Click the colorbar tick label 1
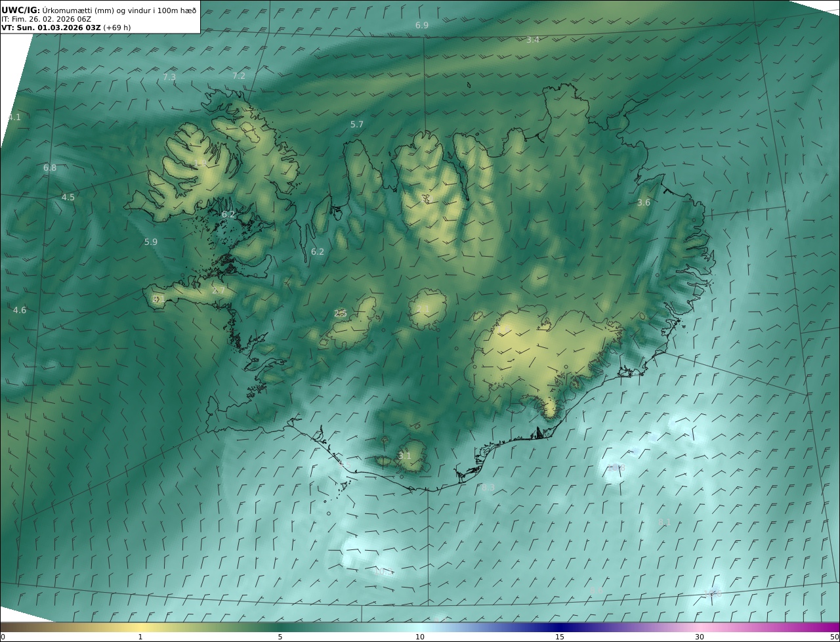 [140, 637]
